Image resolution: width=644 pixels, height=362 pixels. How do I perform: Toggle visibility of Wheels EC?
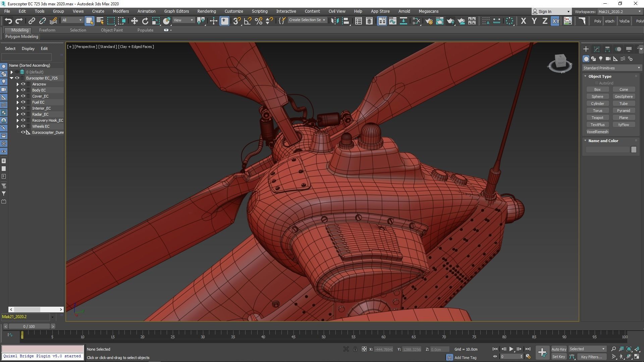(x=23, y=126)
